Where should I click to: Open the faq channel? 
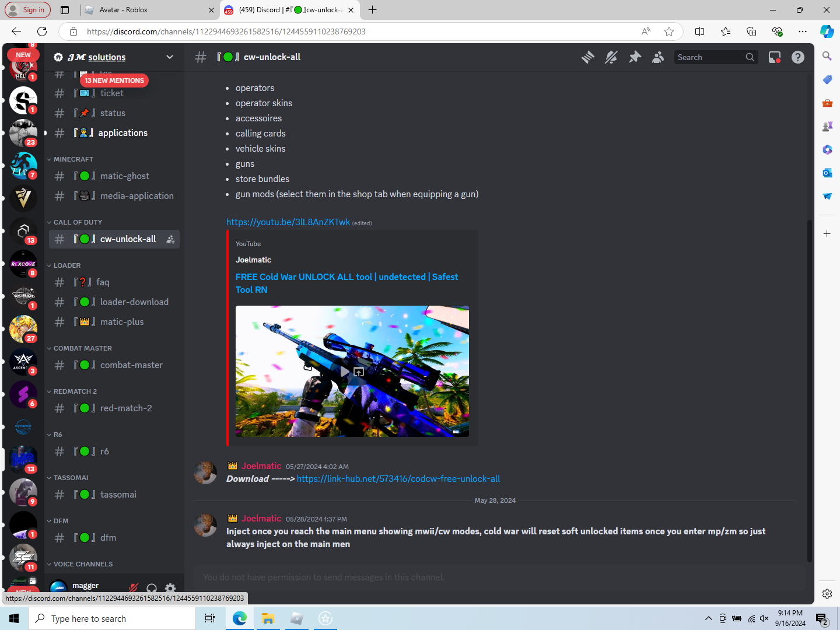[114, 282]
